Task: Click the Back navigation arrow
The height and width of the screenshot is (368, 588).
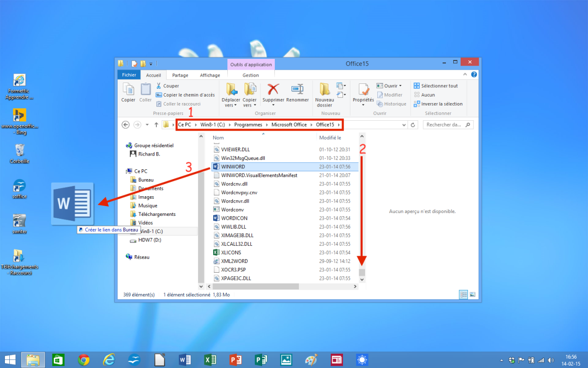Action: tap(125, 125)
